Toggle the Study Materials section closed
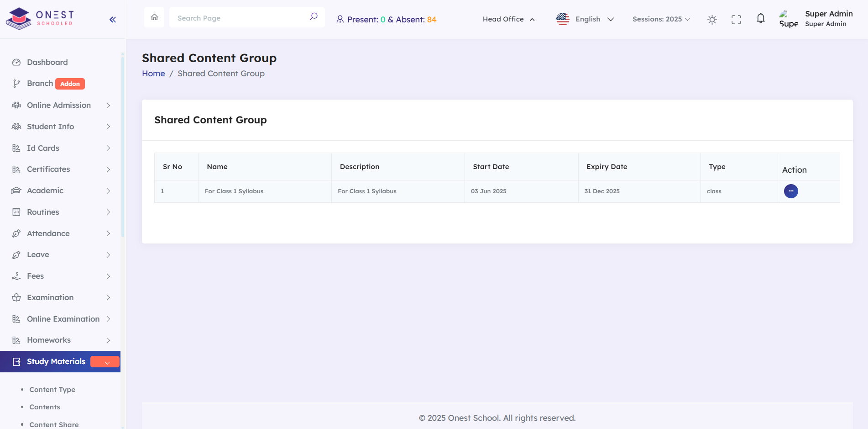The width and height of the screenshot is (868, 429). [105, 361]
